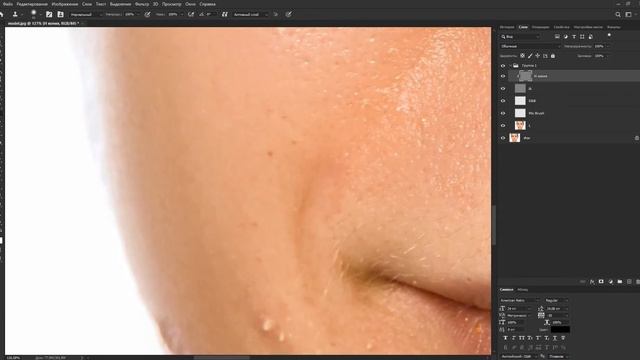Open the anti-aliasing dropdown Плавное
Viewport: 640px width, 360px height.
(x=559, y=356)
